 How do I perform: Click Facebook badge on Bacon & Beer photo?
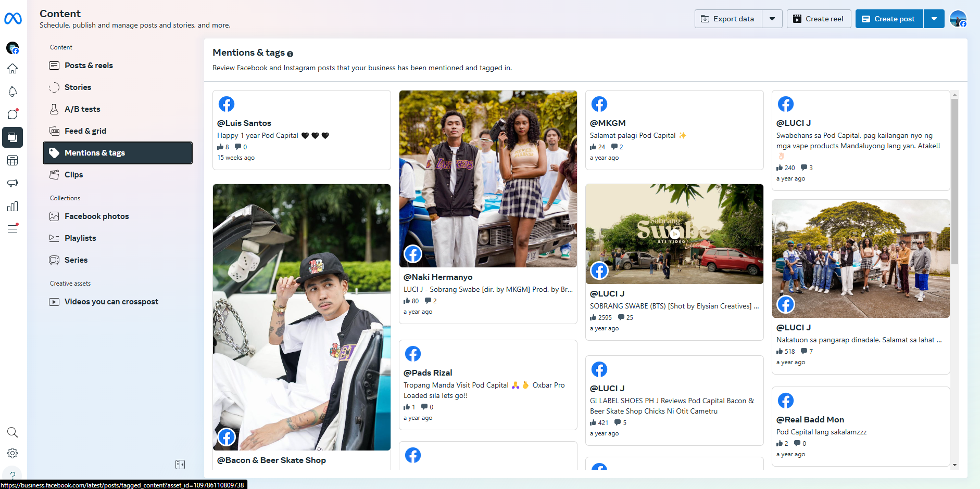(227, 437)
